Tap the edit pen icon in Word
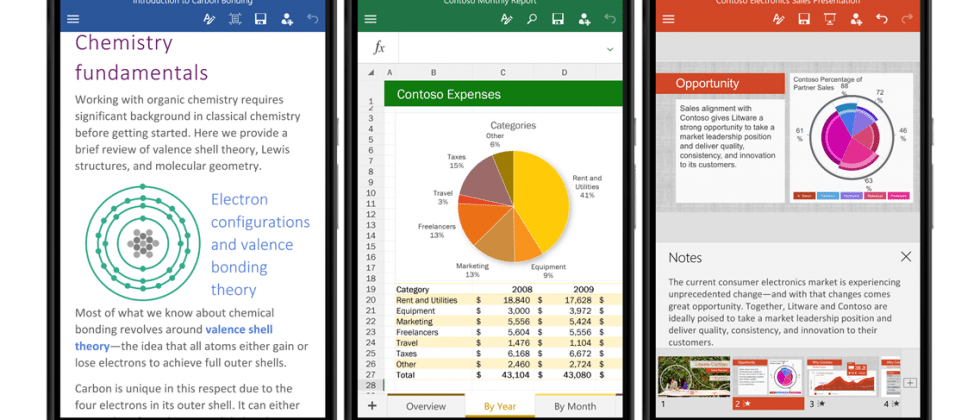The width and height of the screenshot is (980, 420). [x=209, y=19]
